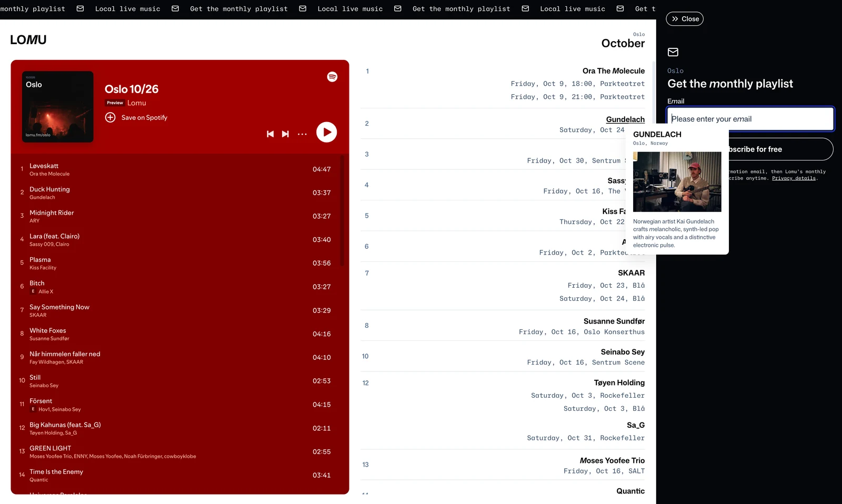Click the first 'Get the monthly playlist' ticker text
The width and height of the screenshot is (842, 504).
click(238, 9)
